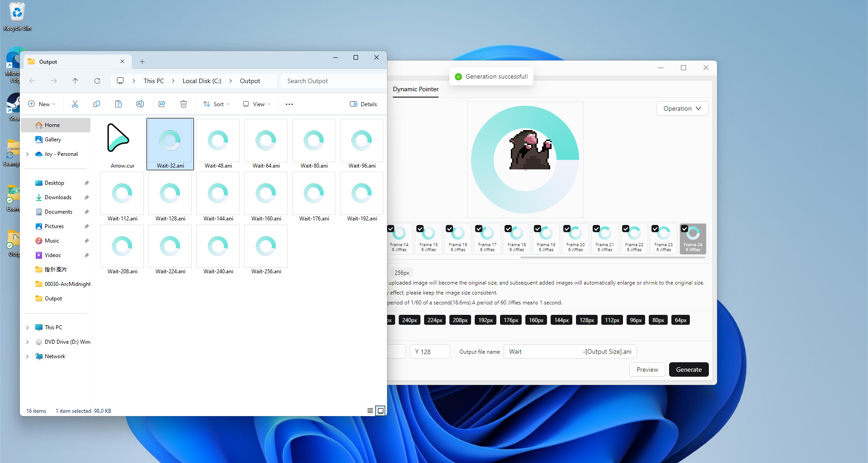
Task: Open the Operation dropdown
Action: [682, 108]
